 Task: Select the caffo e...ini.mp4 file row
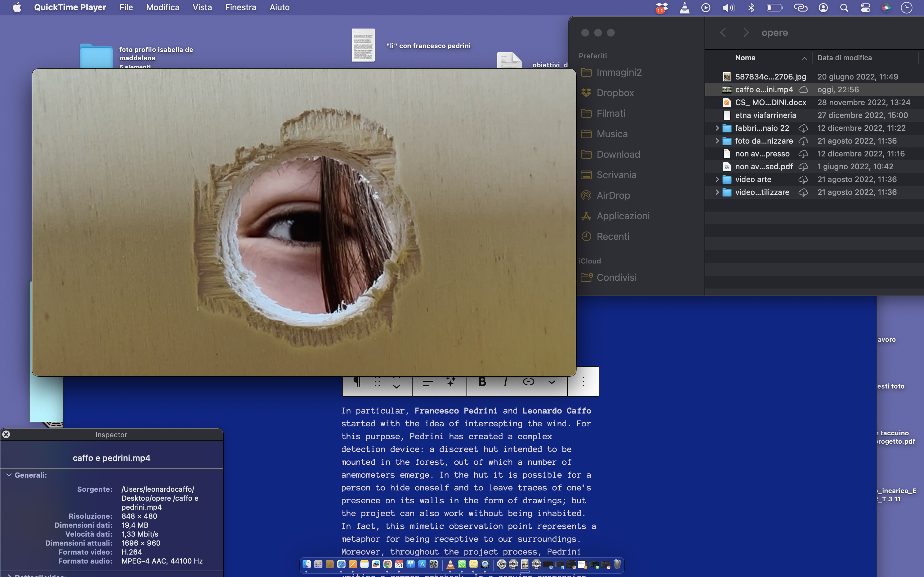(764, 90)
